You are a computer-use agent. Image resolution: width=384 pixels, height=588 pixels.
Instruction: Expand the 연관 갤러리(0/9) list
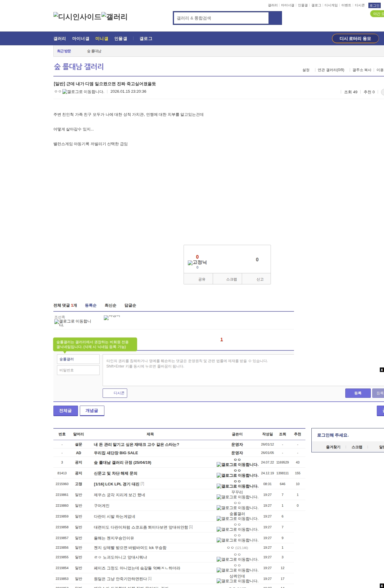pos(331,70)
